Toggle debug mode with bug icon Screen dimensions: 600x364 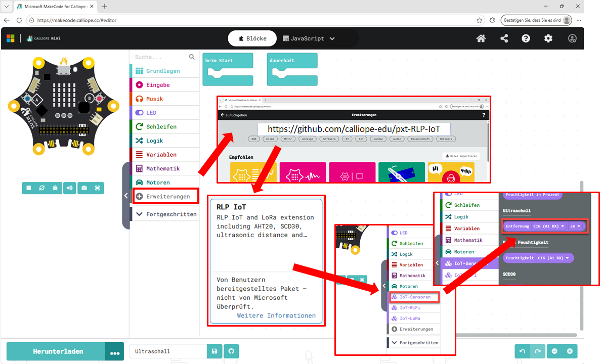[x=56, y=188]
